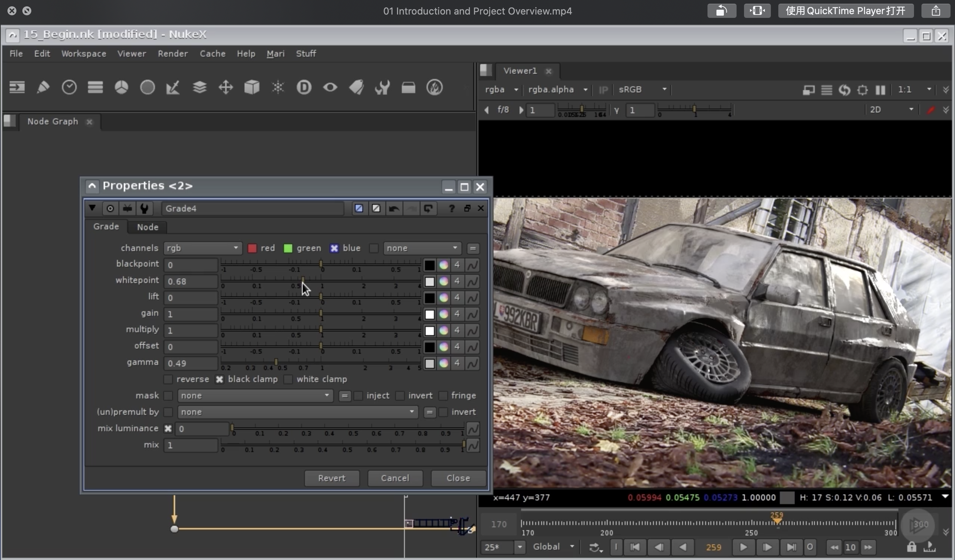Image resolution: width=955 pixels, height=560 pixels.
Task: Switch to the Node tab
Action: tap(147, 227)
